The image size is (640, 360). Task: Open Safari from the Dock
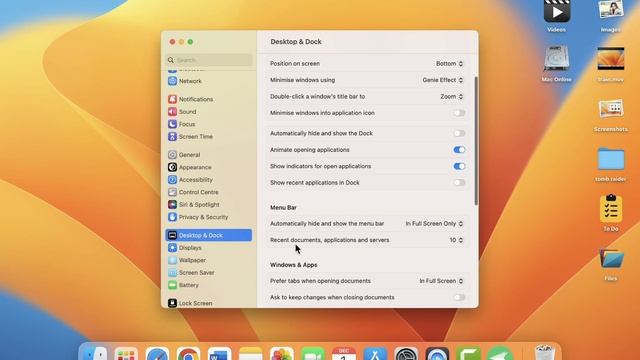click(x=157, y=353)
